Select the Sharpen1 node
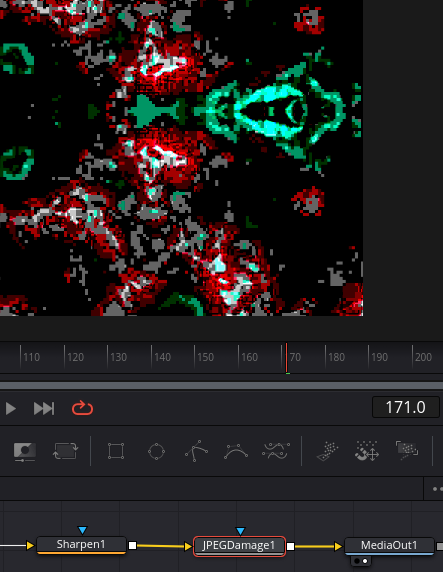This screenshot has height=572, width=443. 81,545
